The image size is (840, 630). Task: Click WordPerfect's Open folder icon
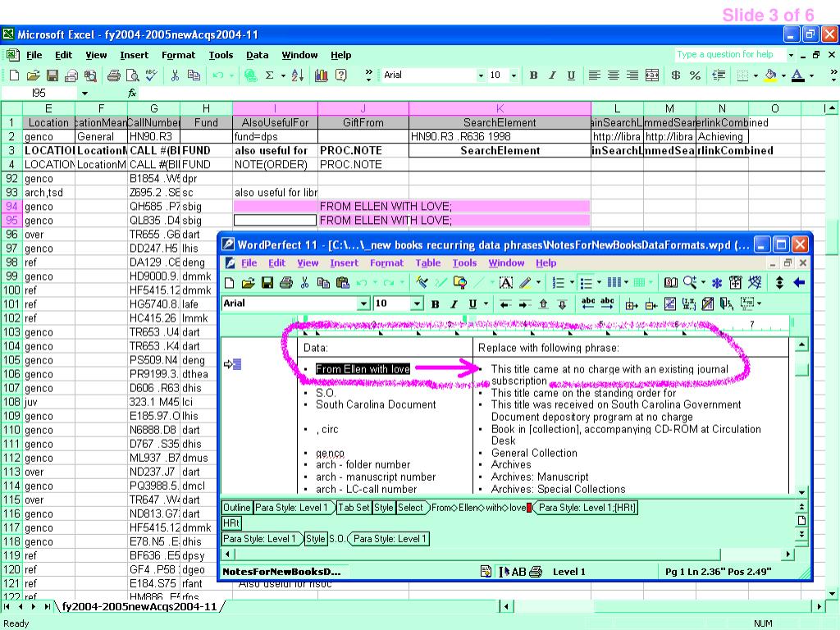coord(248,283)
